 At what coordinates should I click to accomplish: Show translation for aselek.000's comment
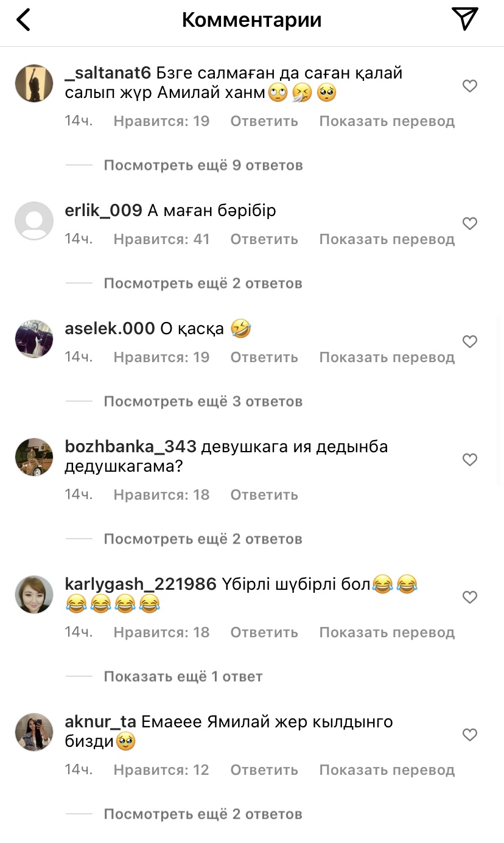pyautogui.click(x=387, y=357)
